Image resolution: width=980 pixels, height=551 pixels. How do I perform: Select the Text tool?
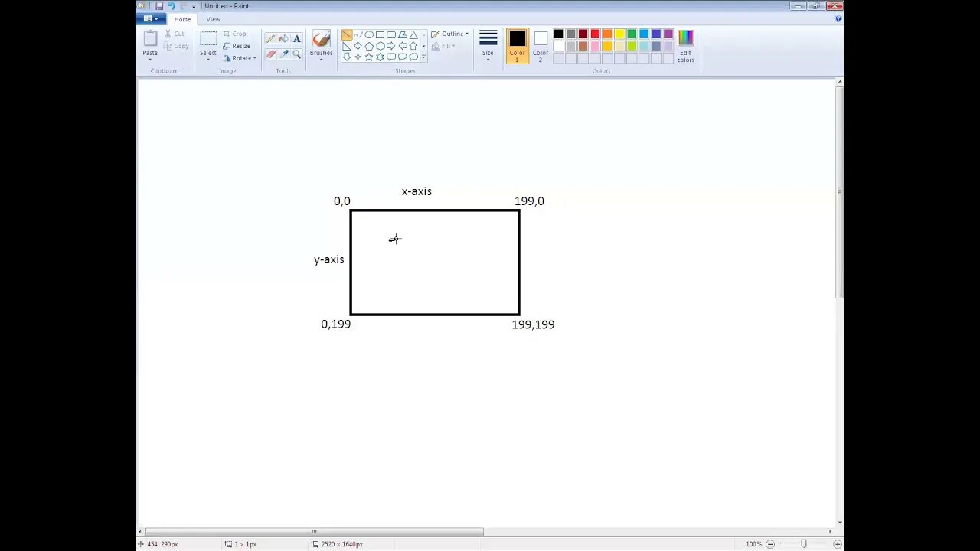(x=296, y=38)
